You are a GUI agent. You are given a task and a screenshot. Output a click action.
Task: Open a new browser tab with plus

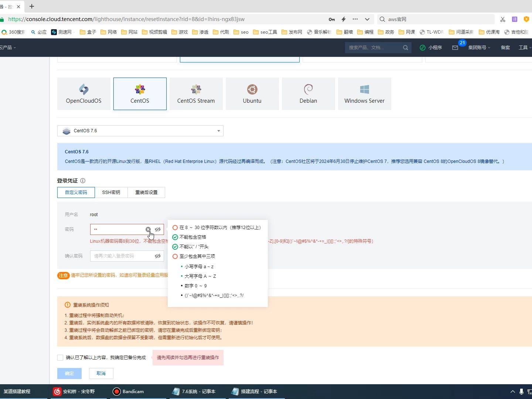tap(32, 6)
